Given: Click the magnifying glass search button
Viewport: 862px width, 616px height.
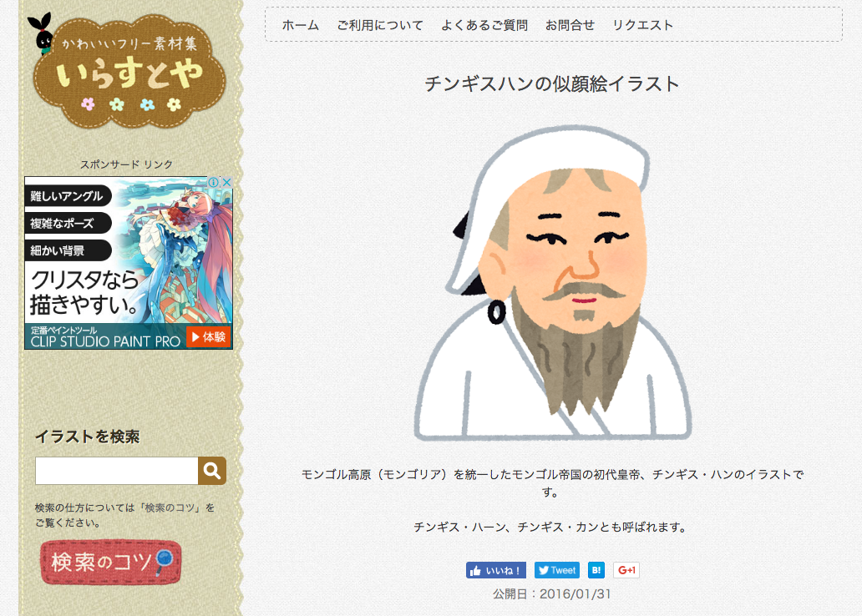Looking at the screenshot, I should tap(212, 471).
